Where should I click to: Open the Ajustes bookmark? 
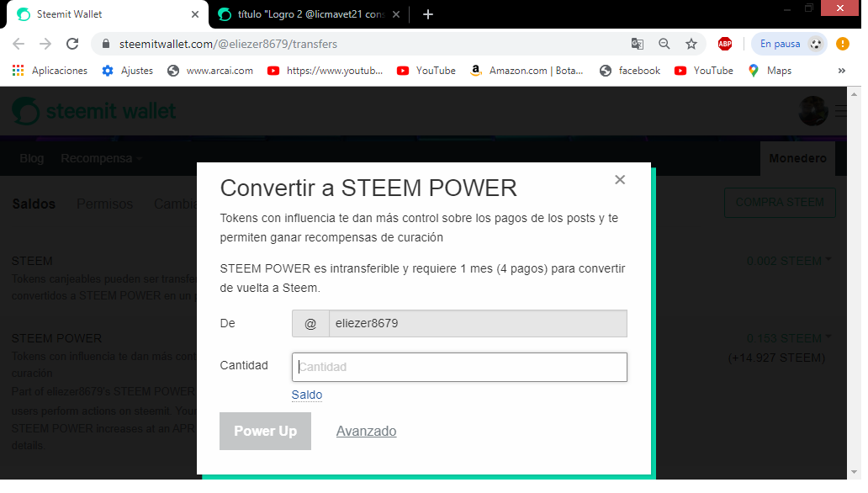point(129,71)
